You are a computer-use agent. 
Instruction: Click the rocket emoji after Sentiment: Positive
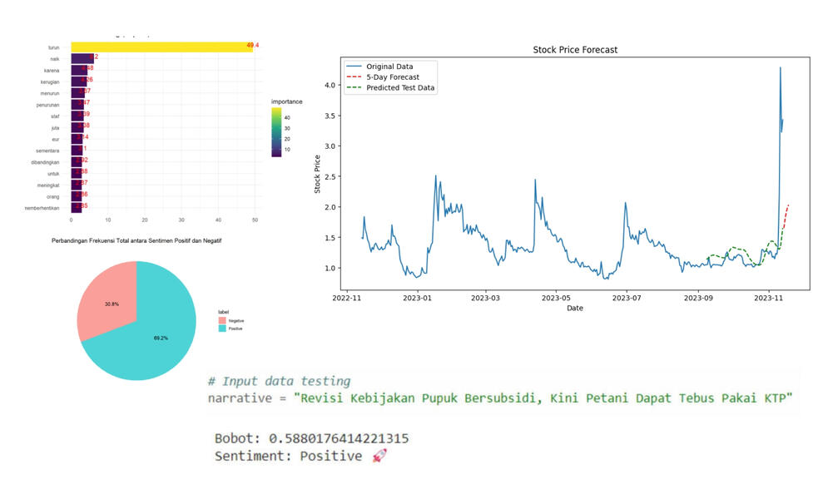[379, 457]
